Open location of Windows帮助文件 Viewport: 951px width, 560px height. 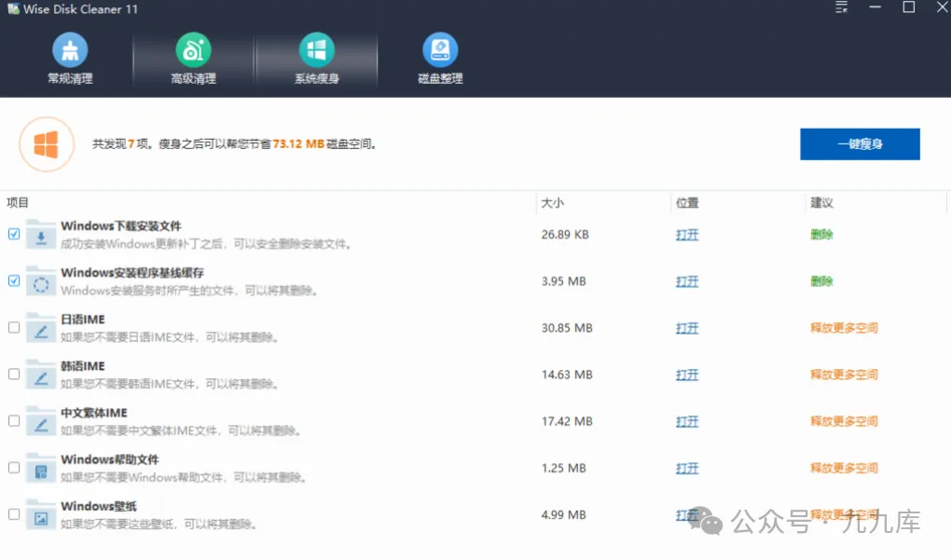[687, 468]
